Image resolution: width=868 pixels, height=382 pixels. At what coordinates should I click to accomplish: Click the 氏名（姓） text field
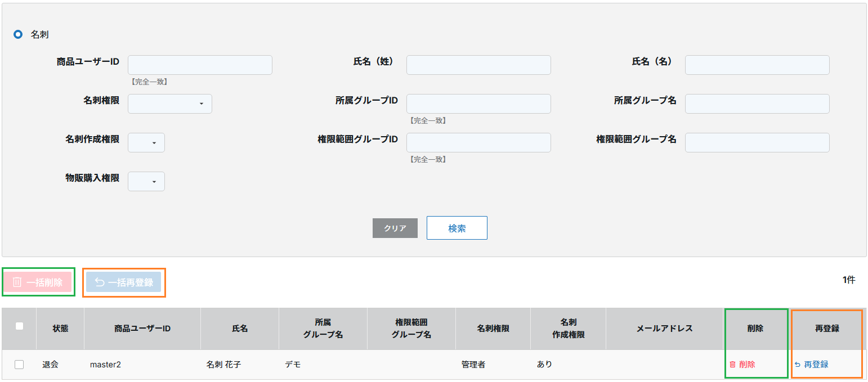pyautogui.click(x=478, y=65)
